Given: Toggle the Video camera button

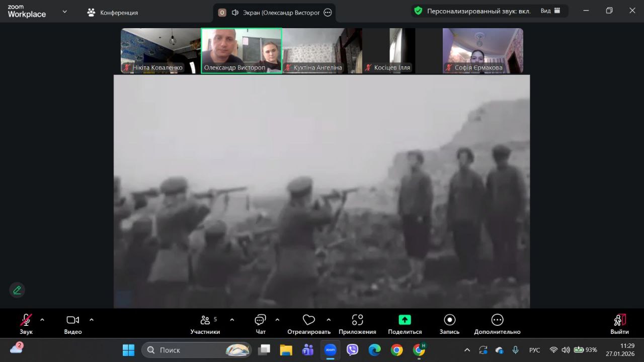Looking at the screenshot, I should pos(72,320).
